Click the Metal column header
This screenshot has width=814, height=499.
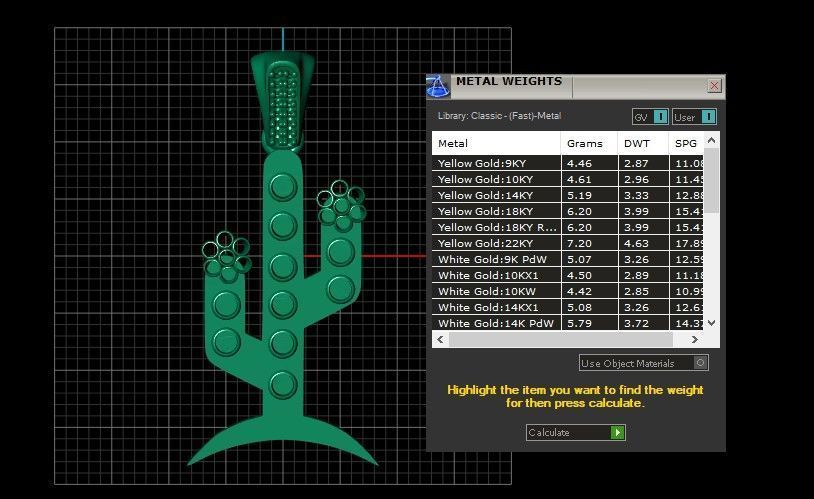coord(496,143)
